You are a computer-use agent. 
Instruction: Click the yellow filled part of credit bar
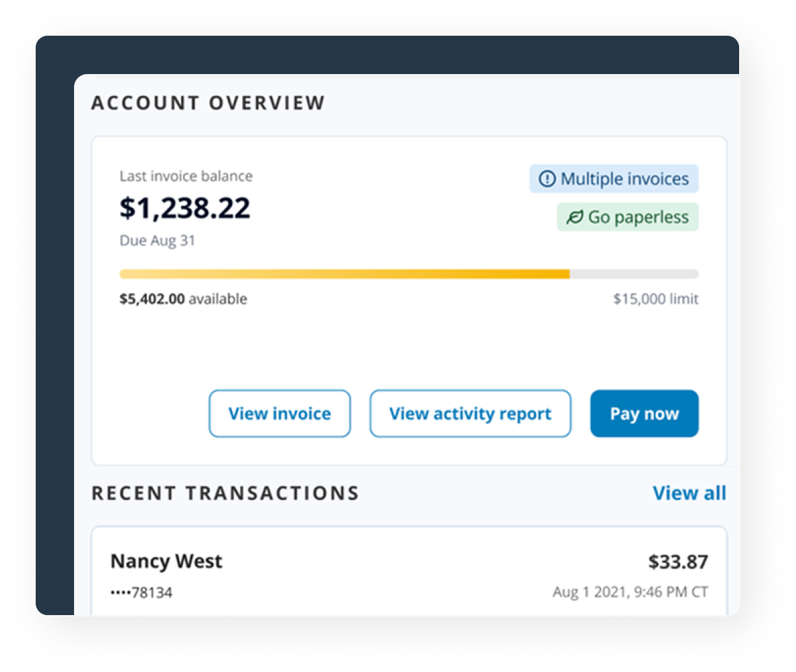click(344, 274)
